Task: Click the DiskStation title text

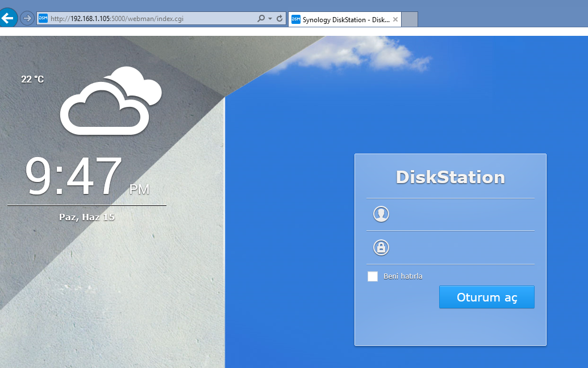Action: tap(451, 177)
